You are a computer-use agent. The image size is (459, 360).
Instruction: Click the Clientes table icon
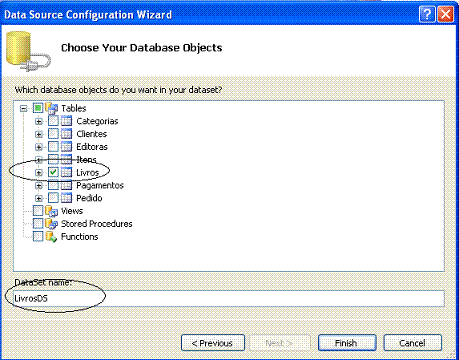tap(66, 134)
